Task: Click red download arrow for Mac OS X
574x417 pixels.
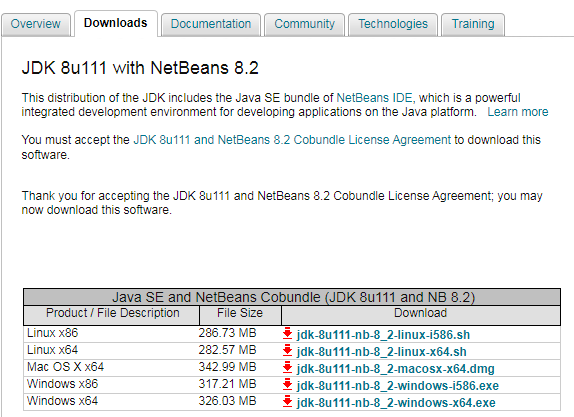Action: [287, 368]
